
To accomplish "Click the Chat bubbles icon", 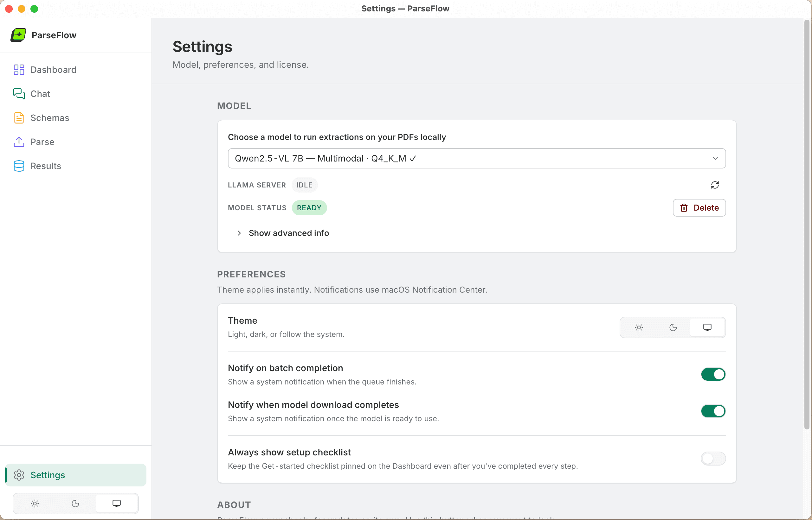I will pyautogui.click(x=19, y=93).
